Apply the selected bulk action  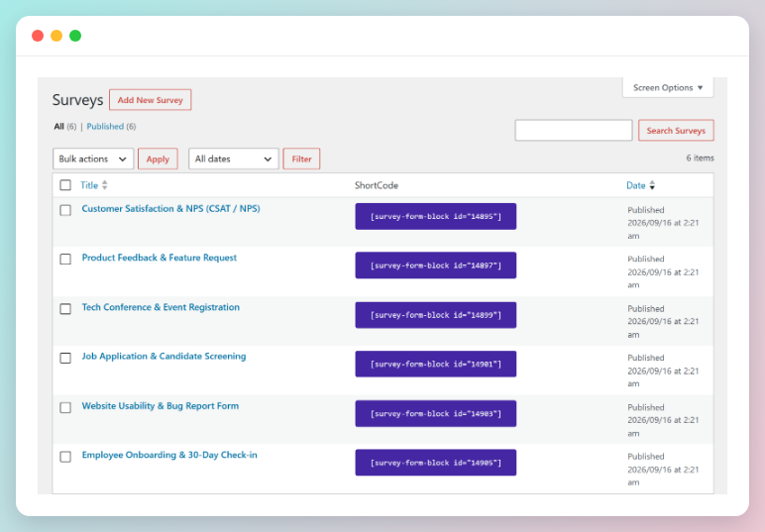158,159
